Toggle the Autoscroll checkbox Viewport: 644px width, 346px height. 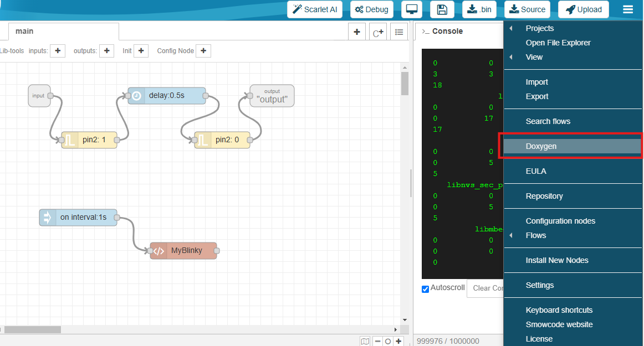pyautogui.click(x=426, y=289)
